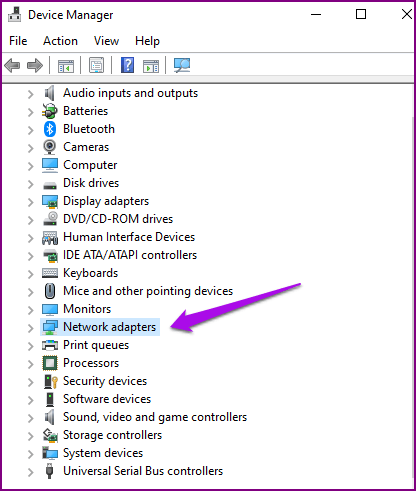This screenshot has height=491, width=416.
Task: Open the File menu
Action: (x=18, y=41)
